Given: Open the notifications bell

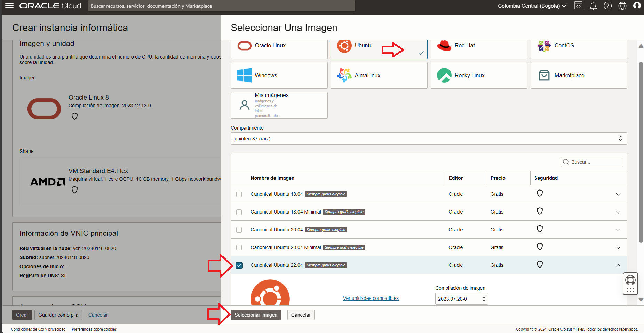Looking at the screenshot, I should [593, 6].
